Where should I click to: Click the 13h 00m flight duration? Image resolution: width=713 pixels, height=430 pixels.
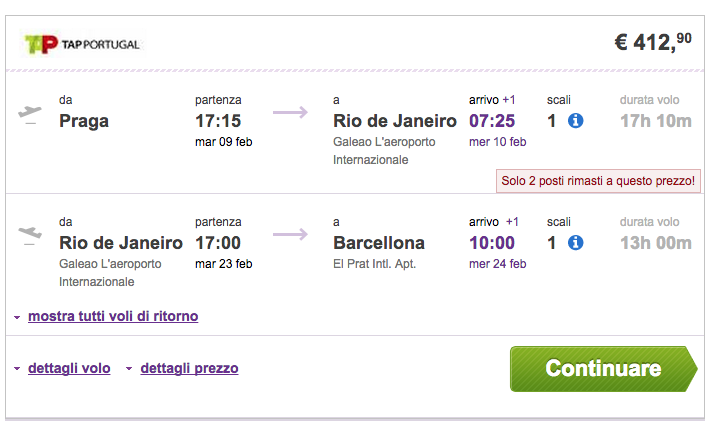click(656, 243)
